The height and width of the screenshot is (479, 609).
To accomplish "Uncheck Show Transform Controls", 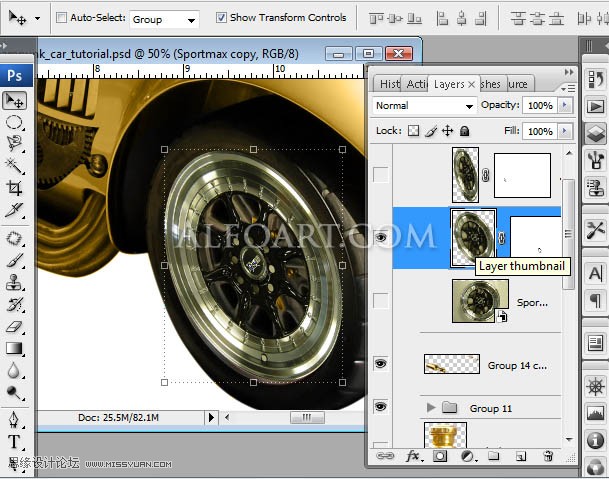I will [221, 18].
